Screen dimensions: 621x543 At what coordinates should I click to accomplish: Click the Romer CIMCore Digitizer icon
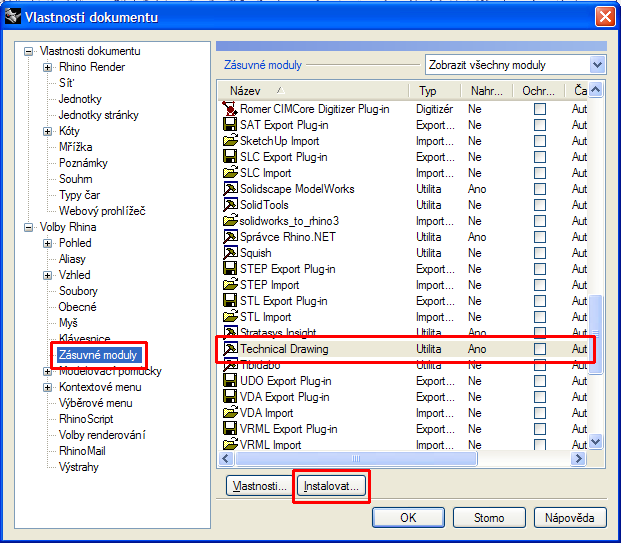230,109
